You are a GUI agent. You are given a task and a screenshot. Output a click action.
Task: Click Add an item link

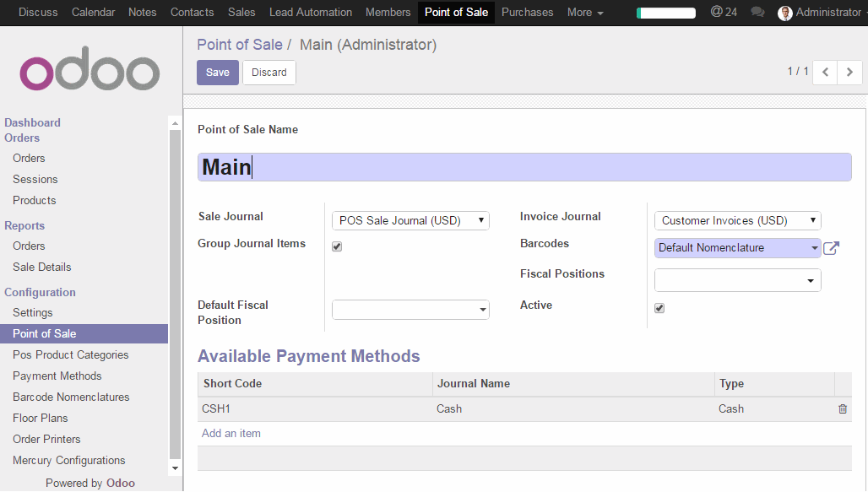(x=231, y=434)
